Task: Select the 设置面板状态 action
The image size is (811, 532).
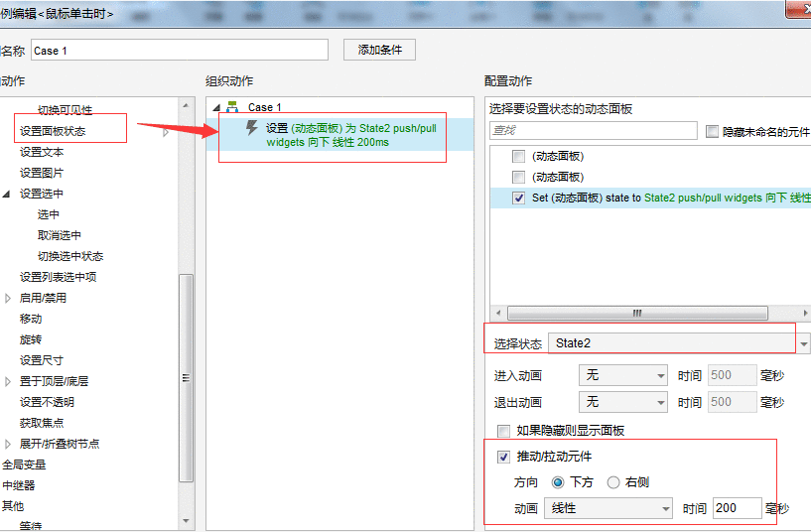Action: [53, 131]
